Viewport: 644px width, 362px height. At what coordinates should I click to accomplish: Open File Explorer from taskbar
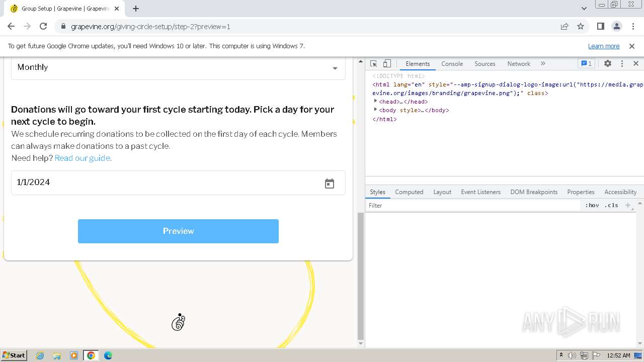[57, 355]
